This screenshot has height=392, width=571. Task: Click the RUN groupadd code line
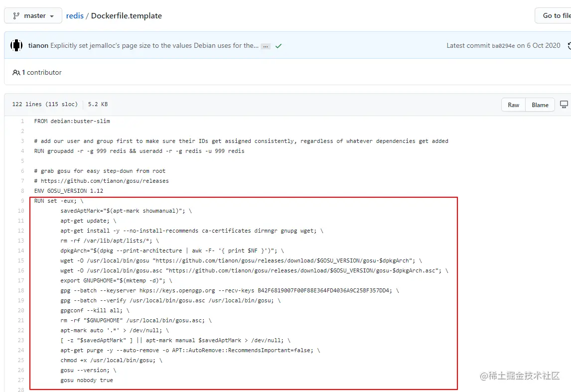tap(139, 151)
